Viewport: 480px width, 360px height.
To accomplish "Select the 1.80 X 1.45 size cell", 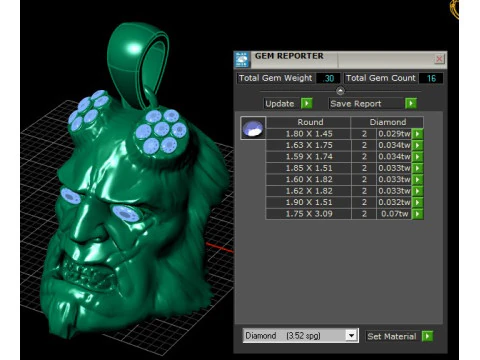I will (309, 134).
